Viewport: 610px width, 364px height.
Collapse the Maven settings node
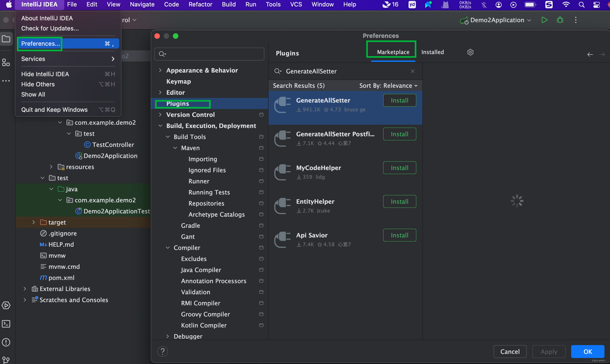pos(175,148)
